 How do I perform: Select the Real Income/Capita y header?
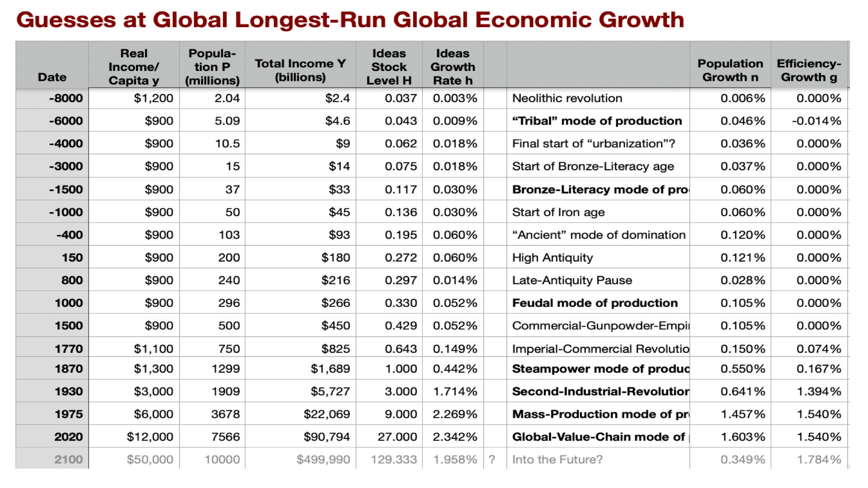134,66
